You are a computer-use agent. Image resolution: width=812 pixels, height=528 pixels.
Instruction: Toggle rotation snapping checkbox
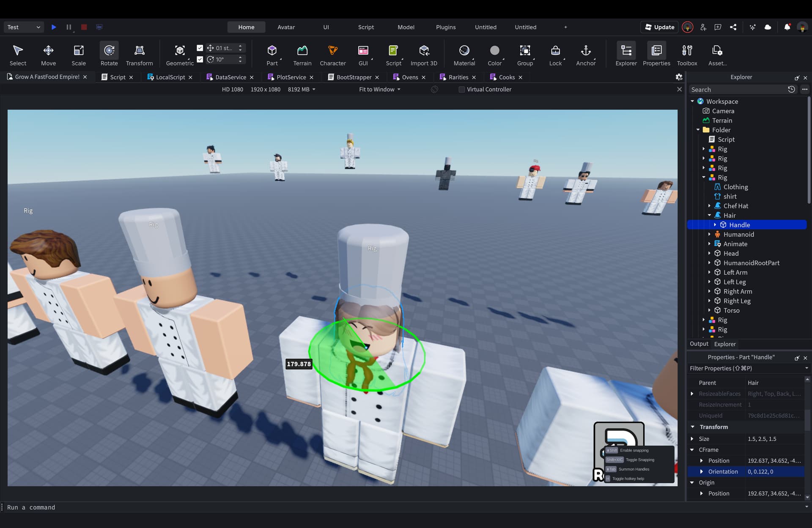click(x=200, y=60)
